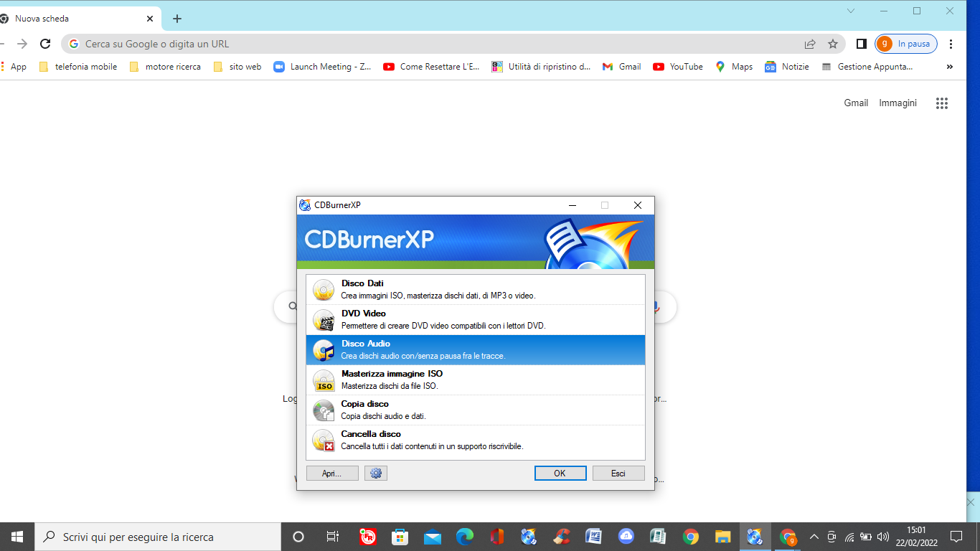This screenshot has width=980, height=551.
Task: Reload the page in Chrome
Action: (45, 44)
